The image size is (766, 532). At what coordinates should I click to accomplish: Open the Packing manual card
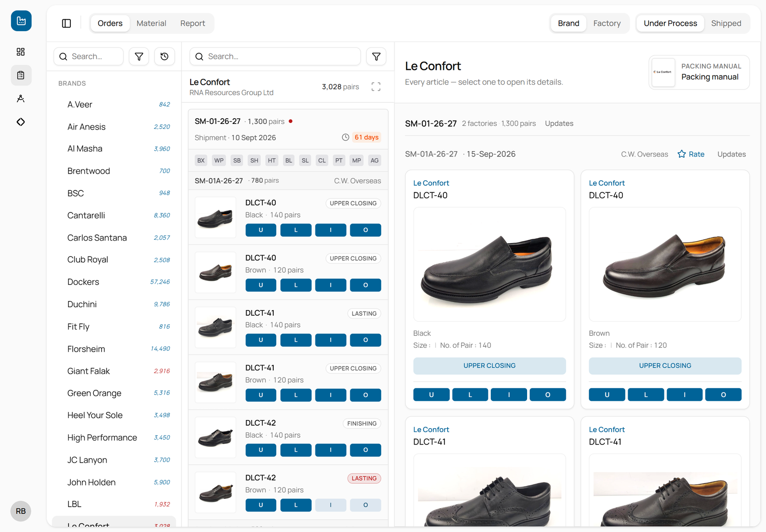pos(699,72)
